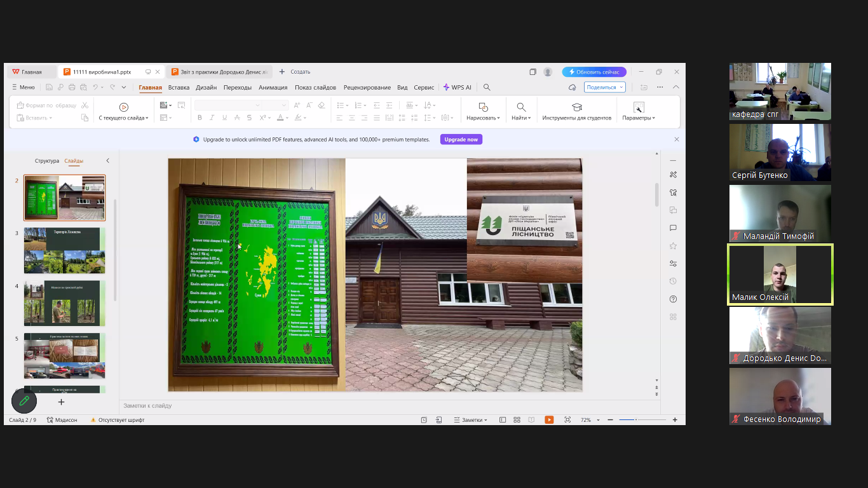Click the Upgrade now button
Image resolution: width=868 pixels, height=488 pixels.
[461, 139]
